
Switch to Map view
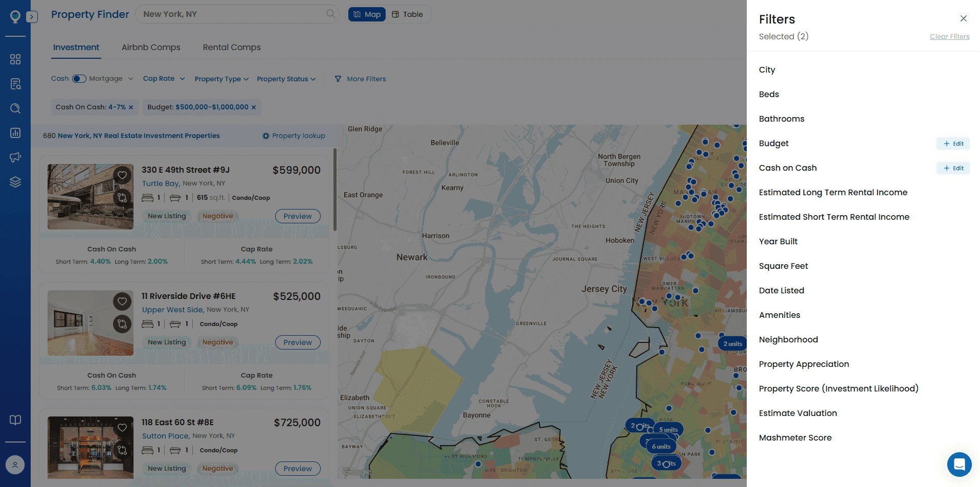click(367, 14)
